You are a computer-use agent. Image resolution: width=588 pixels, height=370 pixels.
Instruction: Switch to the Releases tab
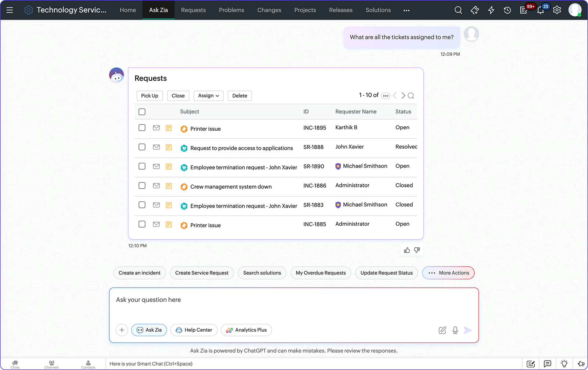click(x=341, y=10)
